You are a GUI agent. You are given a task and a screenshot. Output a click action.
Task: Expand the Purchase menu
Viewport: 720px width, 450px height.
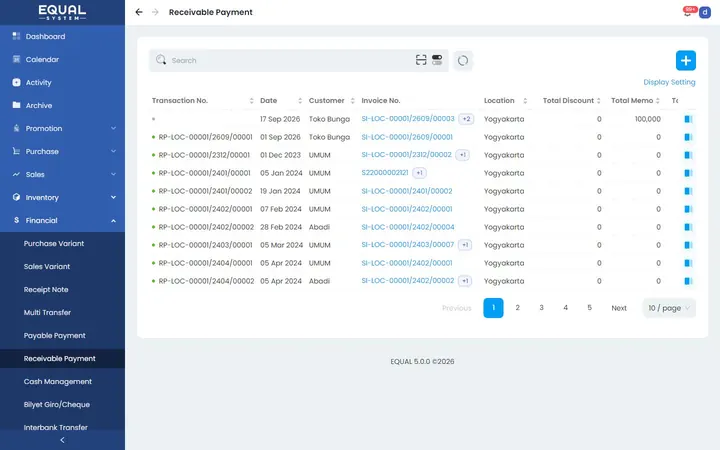tap(62, 151)
